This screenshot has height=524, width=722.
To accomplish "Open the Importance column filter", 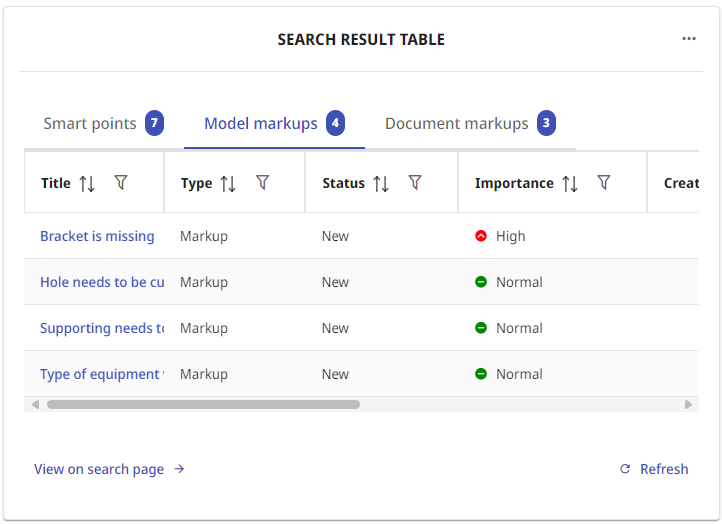I will (604, 182).
